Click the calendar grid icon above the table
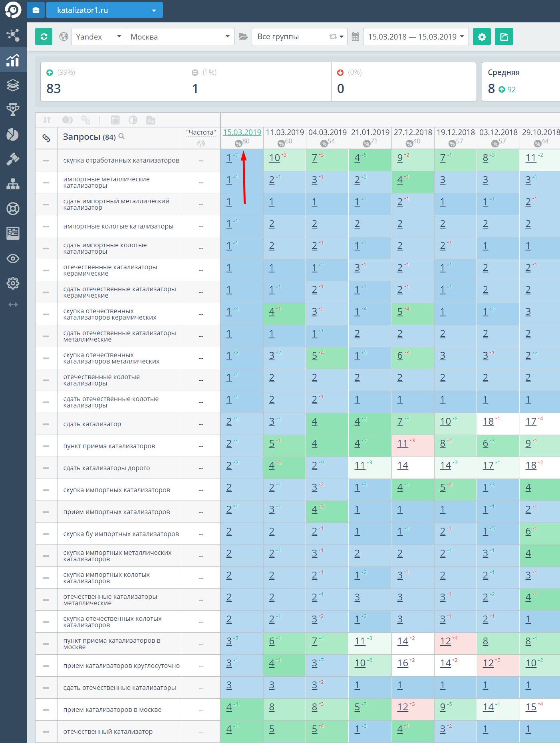The height and width of the screenshot is (743, 560). coord(115,120)
